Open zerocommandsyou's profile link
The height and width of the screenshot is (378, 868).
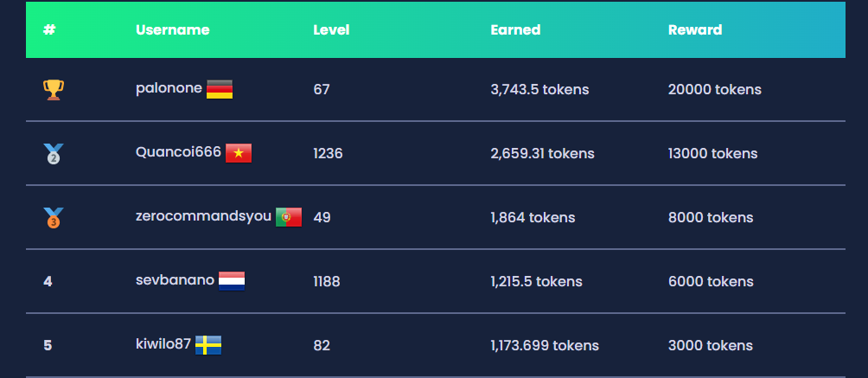click(204, 217)
